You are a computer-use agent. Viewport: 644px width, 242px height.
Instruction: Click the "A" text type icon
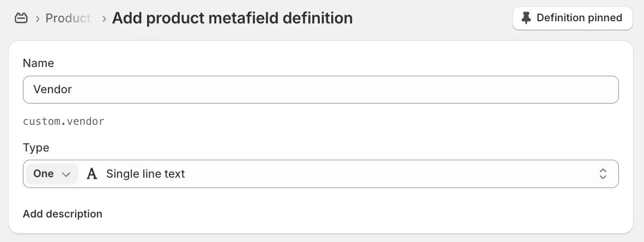[92, 174]
